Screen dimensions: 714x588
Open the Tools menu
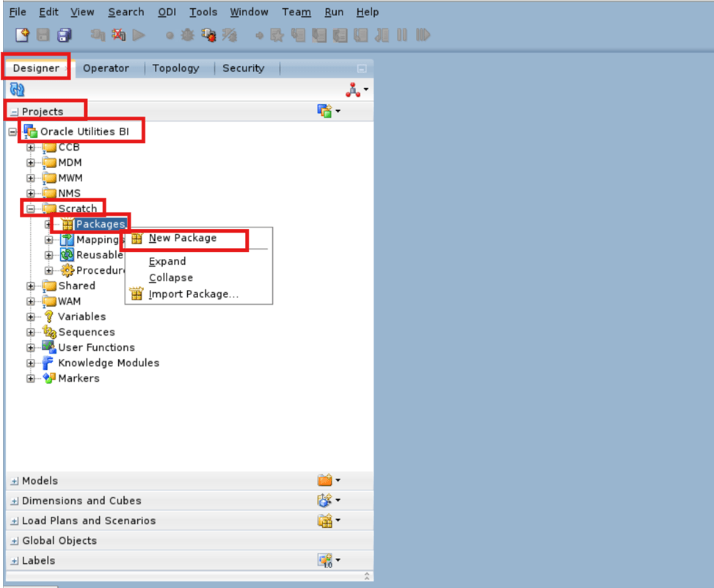click(203, 12)
